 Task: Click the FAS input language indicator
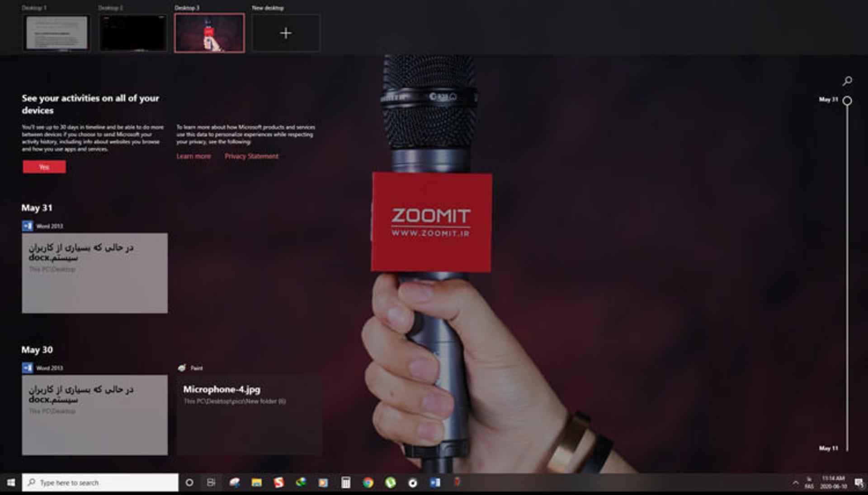[809, 483]
